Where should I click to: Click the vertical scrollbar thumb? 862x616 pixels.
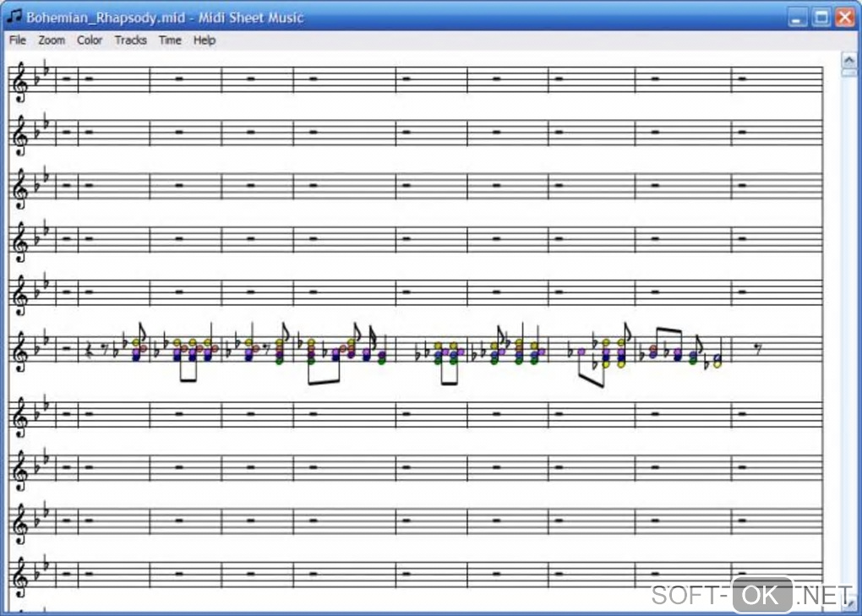(x=848, y=73)
